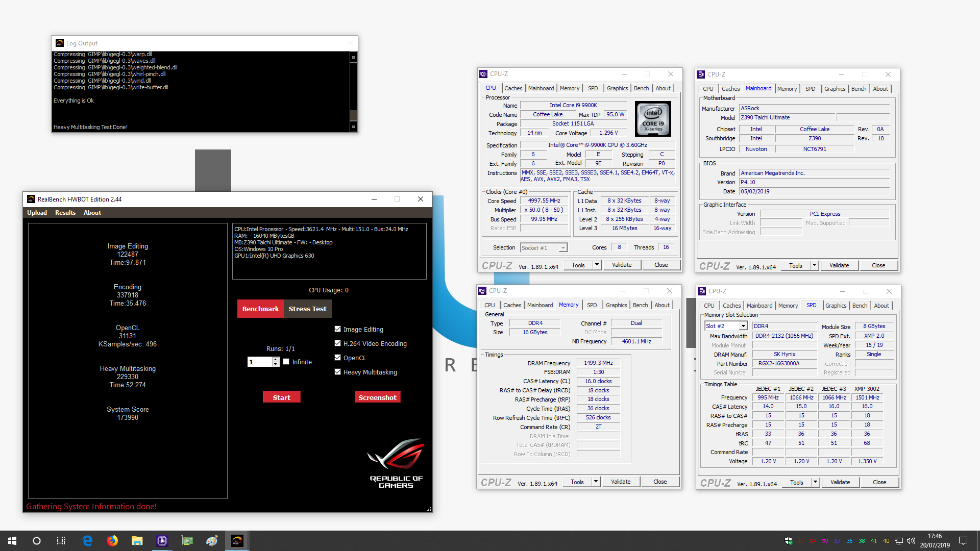The image size is (980, 551).
Task: Toggle the Heavy Multitasking checkbox
Action: pyautogui.click(x=337, y=372)
